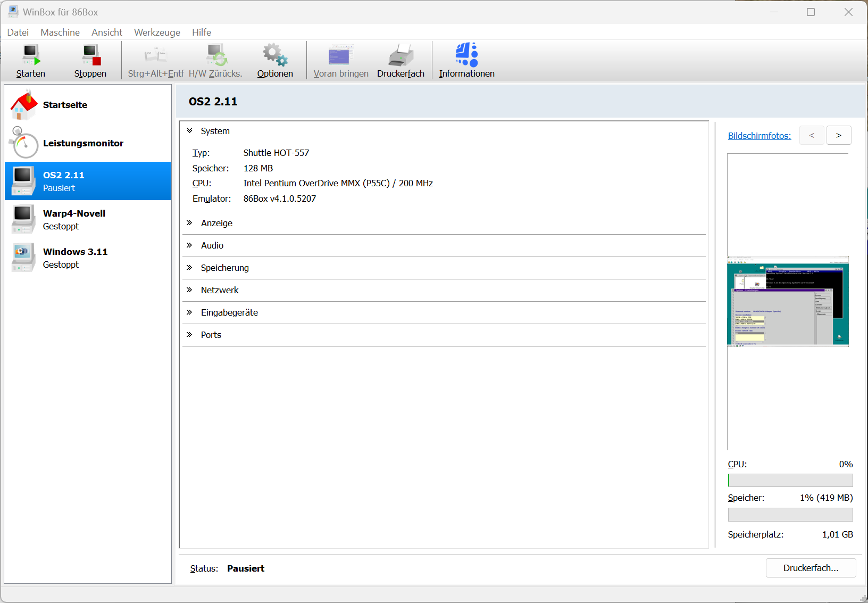This screenshot has width=868, height=603.
Task: Show next screenshot with > button
Action: [x=839, y=135]
